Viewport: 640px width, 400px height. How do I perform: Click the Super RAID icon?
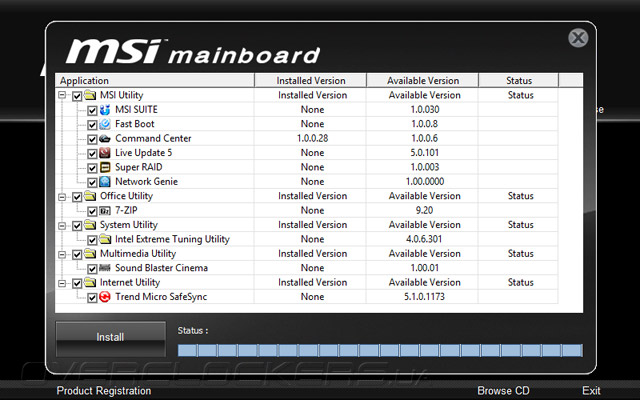pos(105,167)
